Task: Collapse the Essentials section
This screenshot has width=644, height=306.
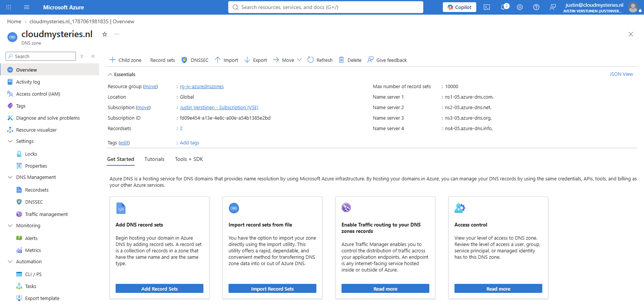Action: (x=110, y=75)
